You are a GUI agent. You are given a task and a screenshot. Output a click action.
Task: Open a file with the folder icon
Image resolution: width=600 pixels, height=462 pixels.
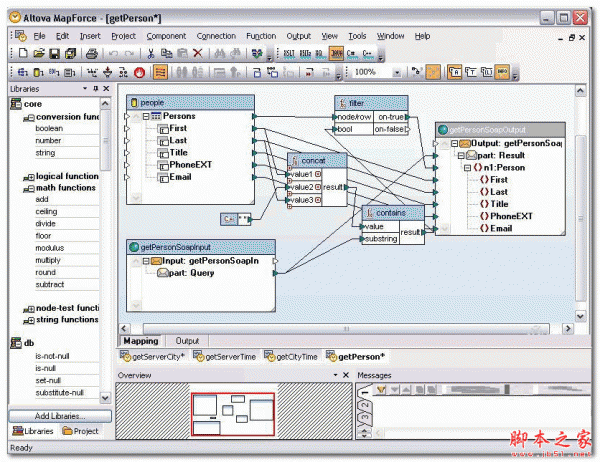click(39, 53)
